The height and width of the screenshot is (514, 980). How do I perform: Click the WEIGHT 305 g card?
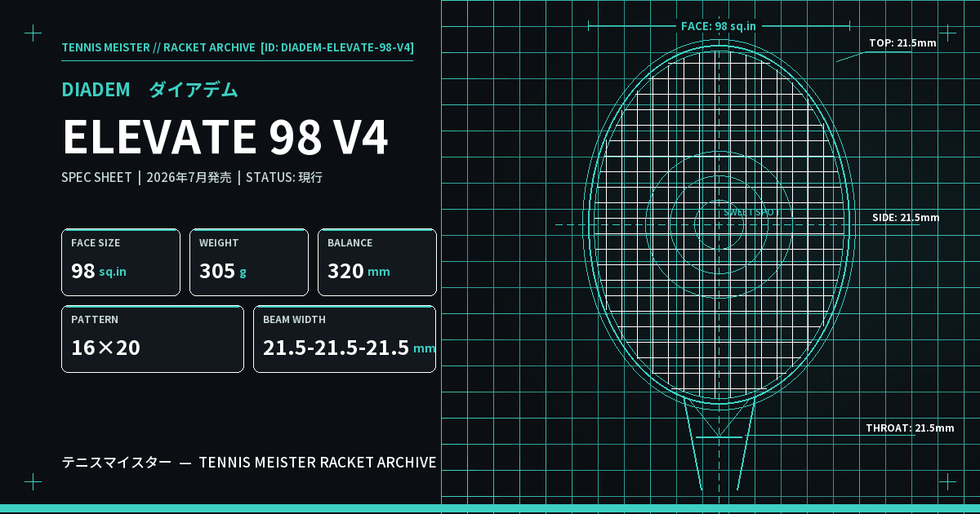249,262
